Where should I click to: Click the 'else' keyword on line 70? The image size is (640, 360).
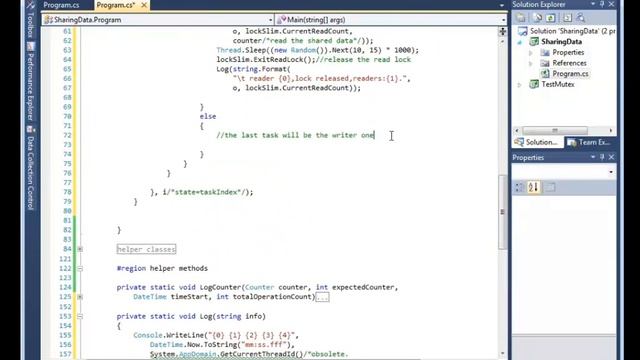(208, 116)
